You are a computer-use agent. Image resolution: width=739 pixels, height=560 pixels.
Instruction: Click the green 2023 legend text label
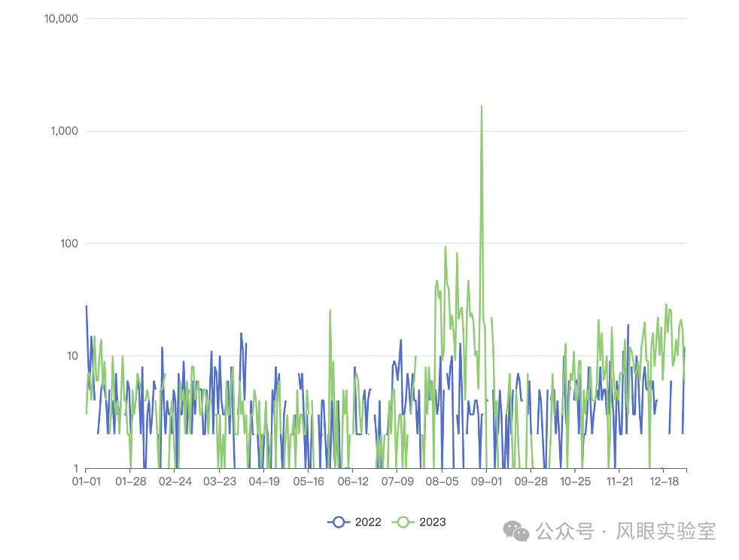(433, 522)
